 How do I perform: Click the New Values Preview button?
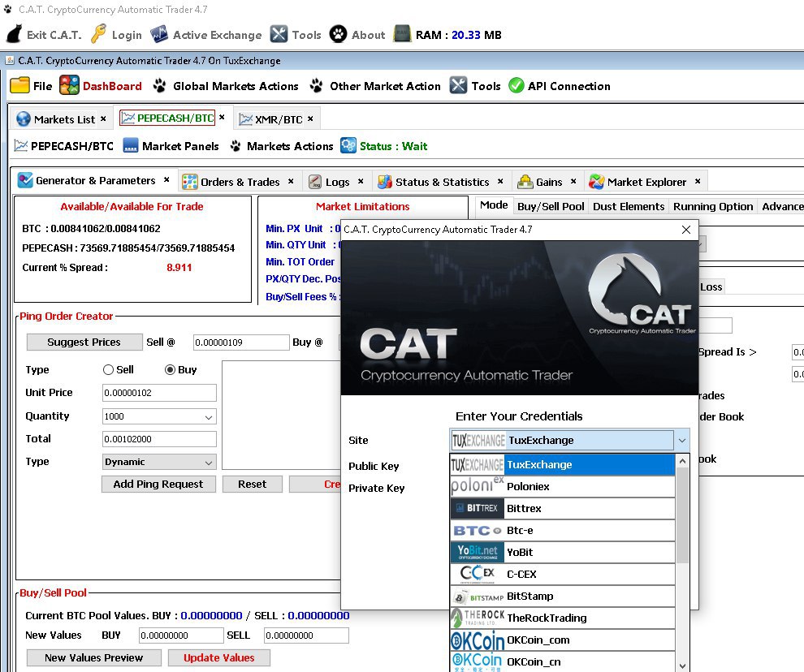(x=94, y=657)
